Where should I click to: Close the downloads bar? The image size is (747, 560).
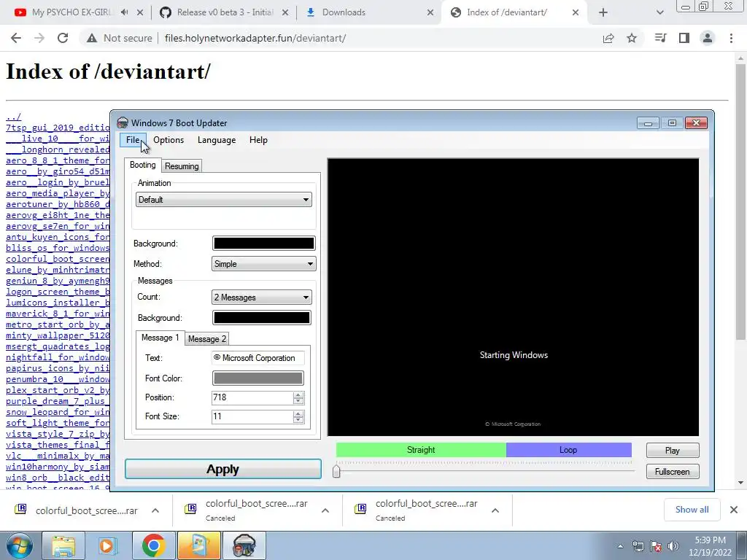coord(734,510)
